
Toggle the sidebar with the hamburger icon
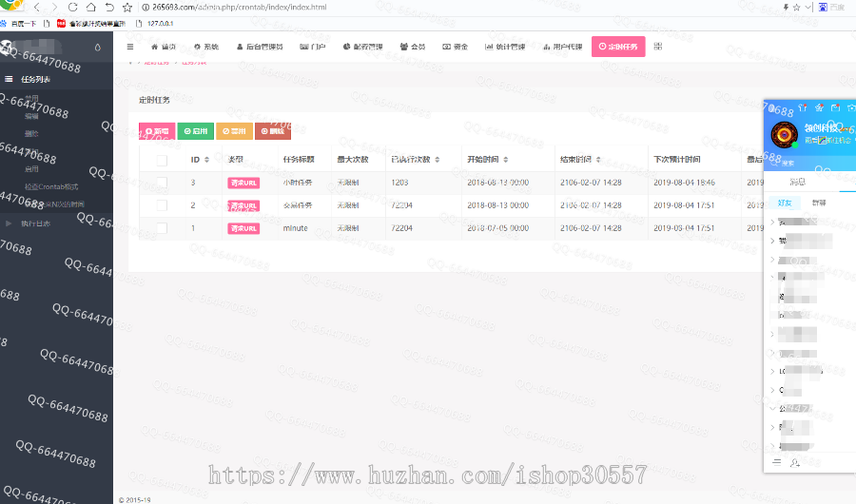130,47
